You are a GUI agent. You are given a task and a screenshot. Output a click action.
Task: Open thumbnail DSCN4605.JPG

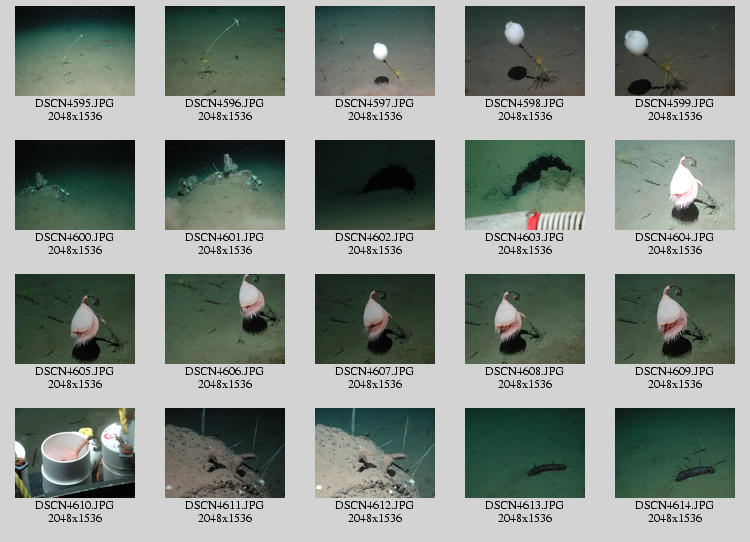(x=75, y=319)
